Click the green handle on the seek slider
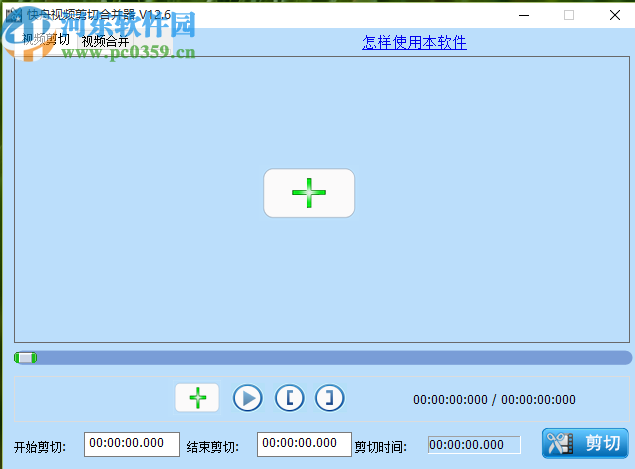635x469 pixels. click(x=26, y=357)
